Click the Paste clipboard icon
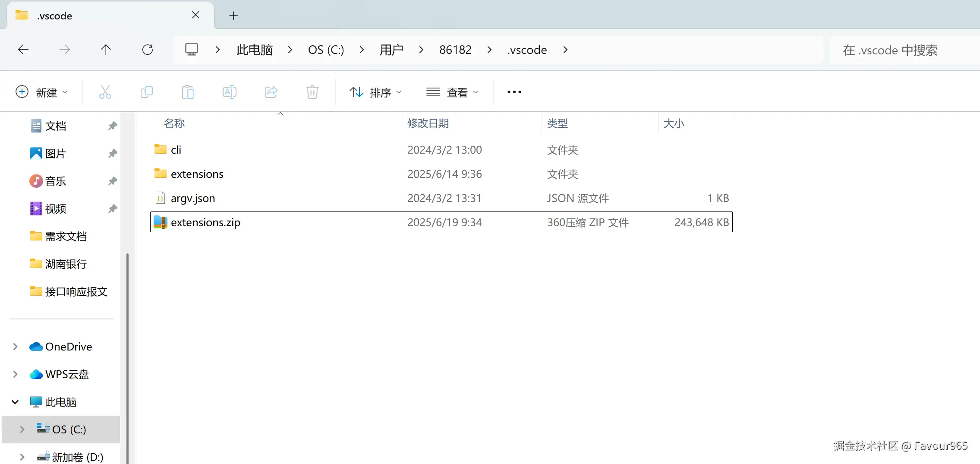Screen dimensions: 980x464 [188, 92]
